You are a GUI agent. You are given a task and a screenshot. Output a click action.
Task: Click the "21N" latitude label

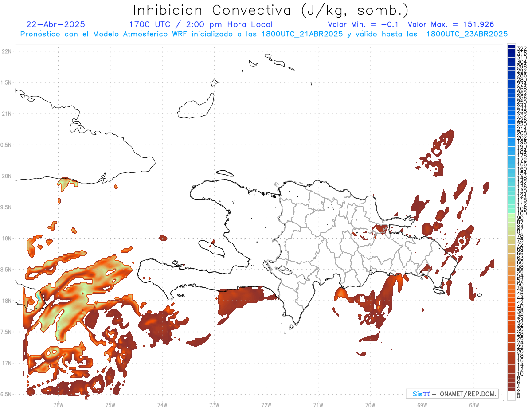[7, 114]
